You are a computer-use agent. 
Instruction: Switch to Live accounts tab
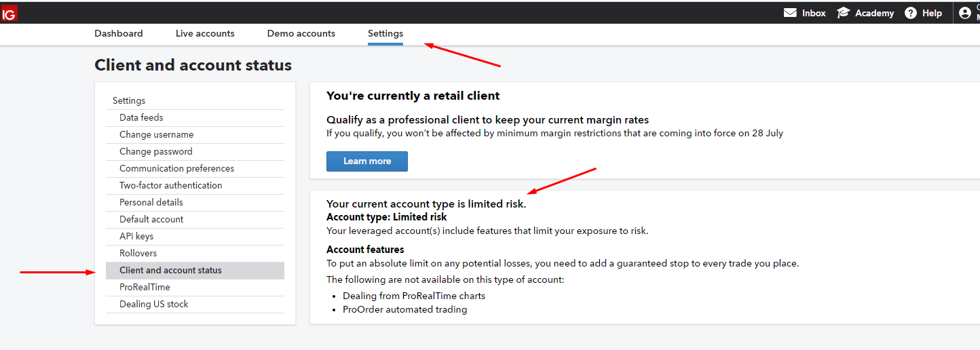(x=205, y=33)
